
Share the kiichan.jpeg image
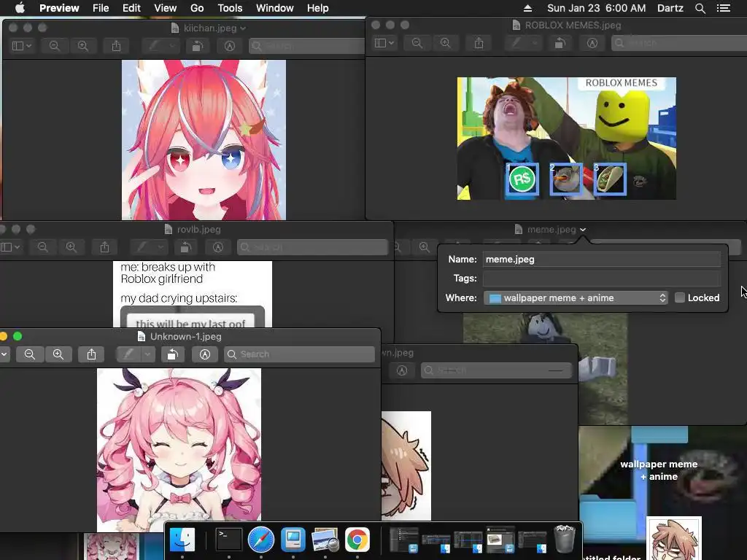[116, 46]
